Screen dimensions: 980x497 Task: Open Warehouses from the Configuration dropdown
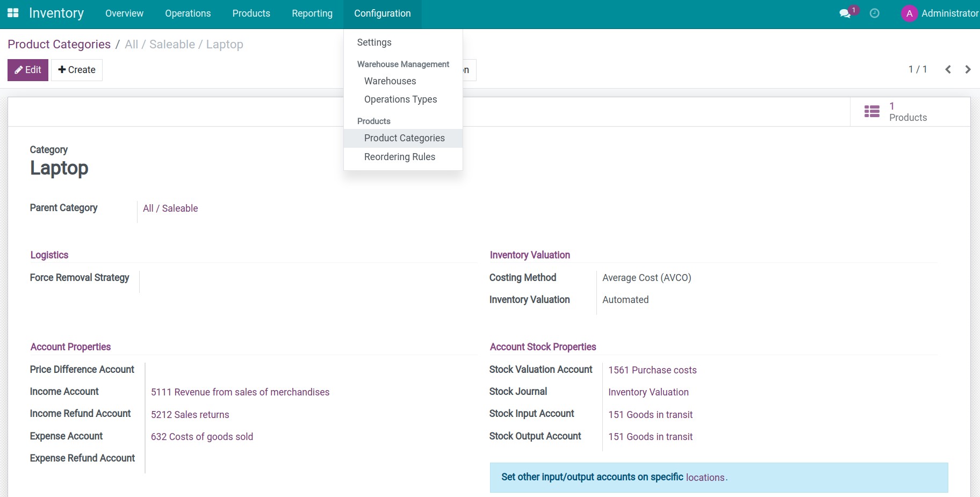[x=390, y=81]
